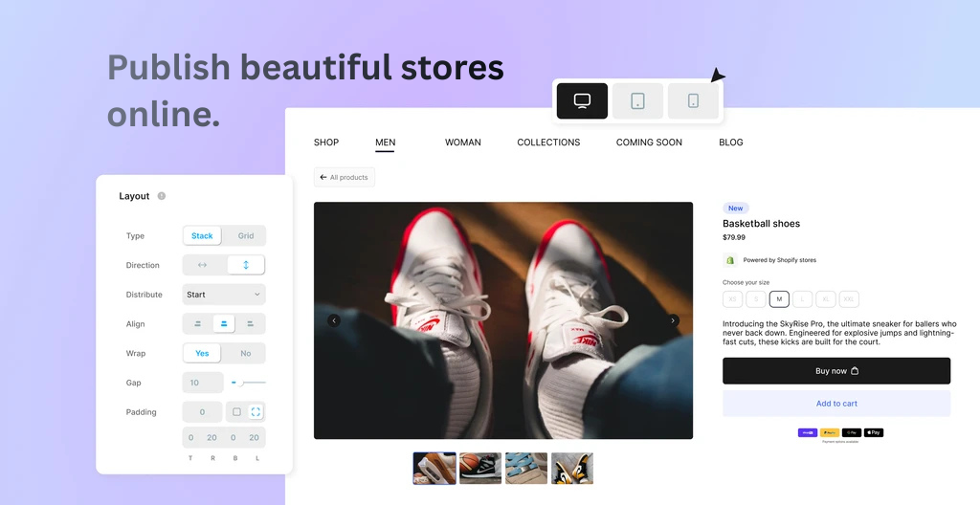Screen dimensions: 980x505
Task: Set Wrap option to No
Action: coord(246,353)
